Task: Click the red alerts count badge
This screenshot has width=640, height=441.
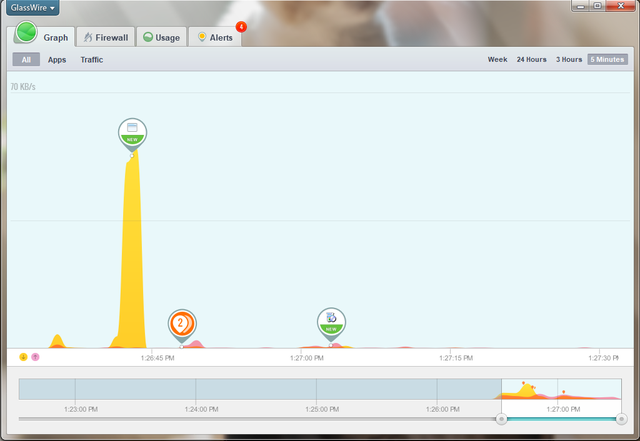Action: pyautogui.click(x=241, y=27)
